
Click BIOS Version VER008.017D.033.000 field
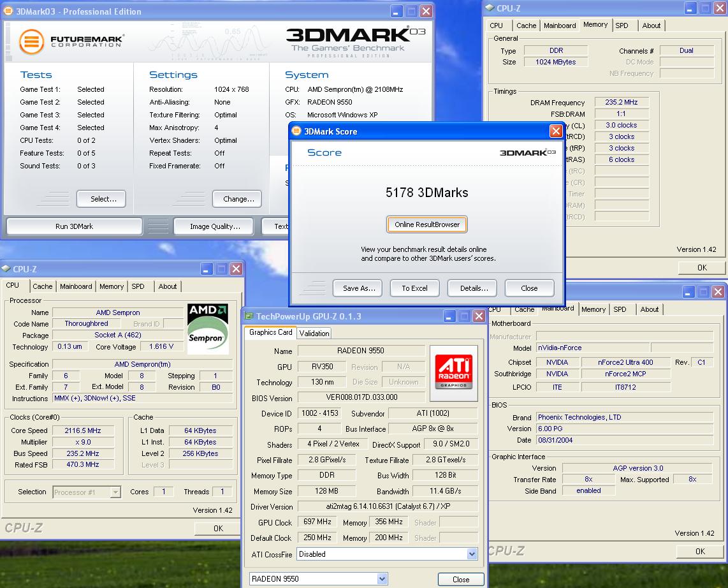tap(361, 397)
